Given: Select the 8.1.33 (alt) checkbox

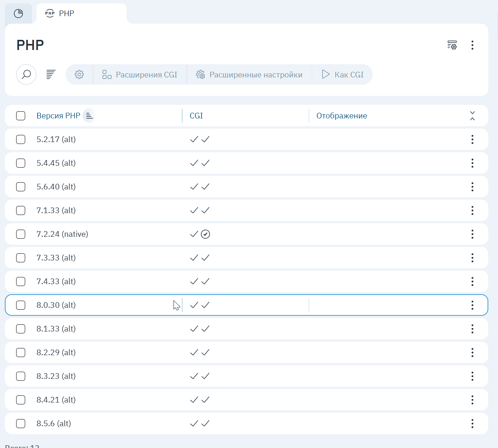Looking at the screenshot, I should pyautogui.click(x=21, y=329).
